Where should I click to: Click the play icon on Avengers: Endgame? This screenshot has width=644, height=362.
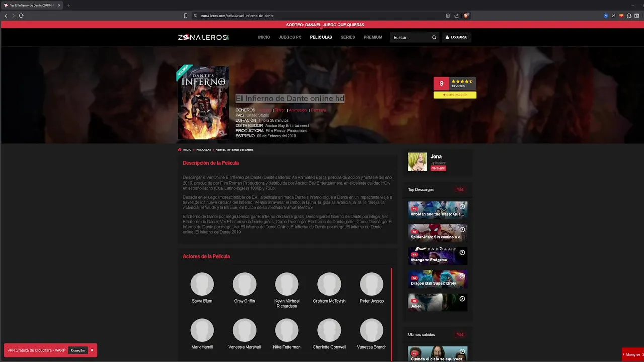tap(462, 253)
